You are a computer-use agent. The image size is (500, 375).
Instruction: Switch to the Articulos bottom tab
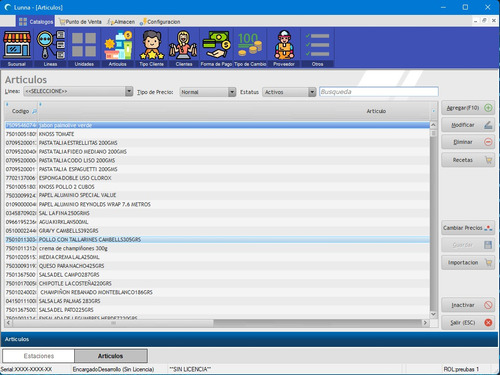[x=111, y=356]
